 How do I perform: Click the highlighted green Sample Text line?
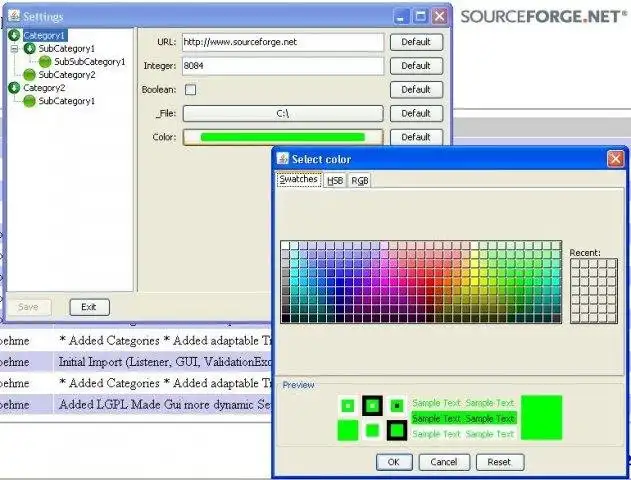(464, 418)
